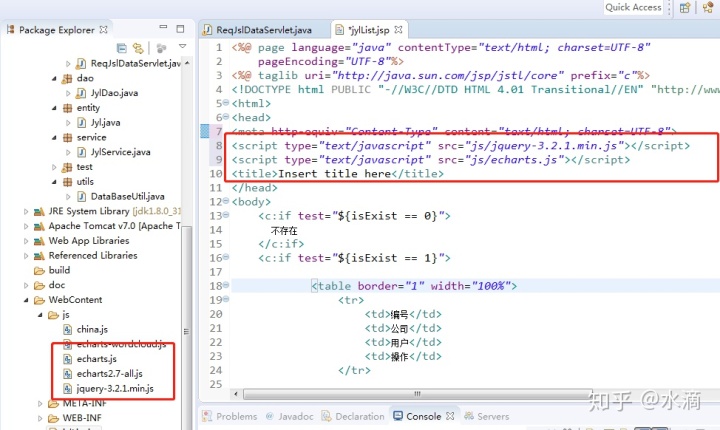This screenshot has width=720, height=430.
Task: Click the '不存在' text on line 14
Action: (284, 230)
